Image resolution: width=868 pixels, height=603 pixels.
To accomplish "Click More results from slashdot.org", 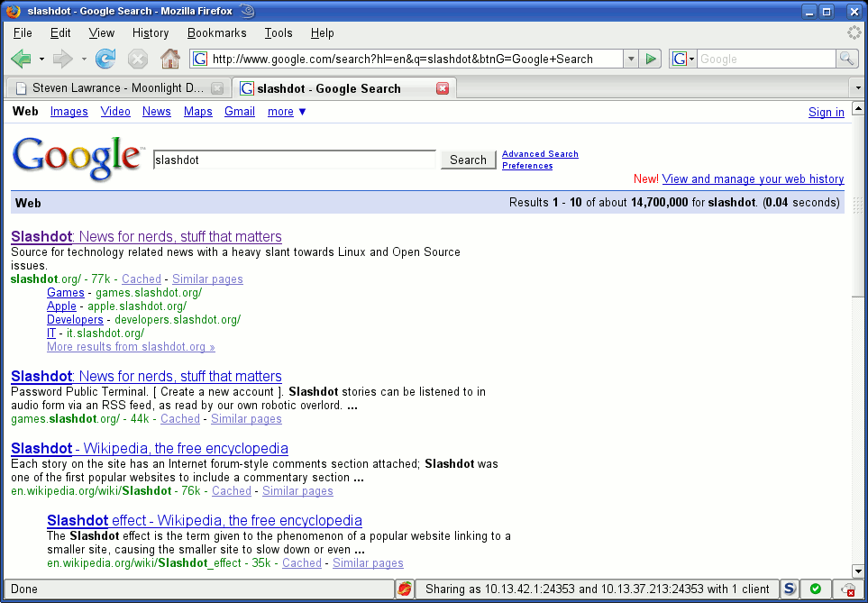I will pyautogui.click(x=131, y=347).
